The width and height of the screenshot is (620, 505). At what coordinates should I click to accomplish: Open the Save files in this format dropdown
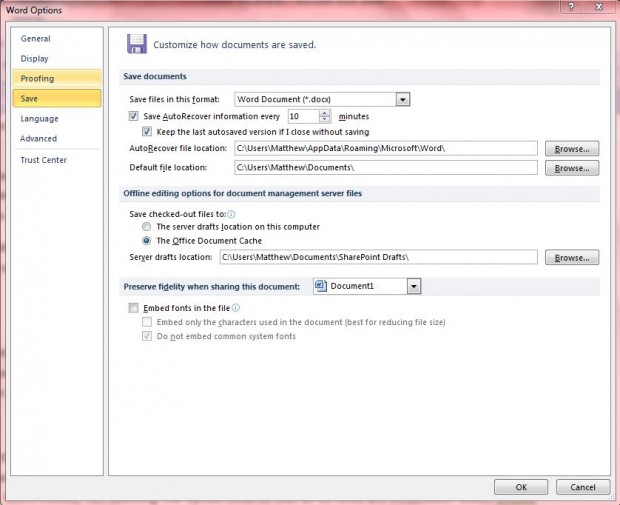(x=403, y=99)
